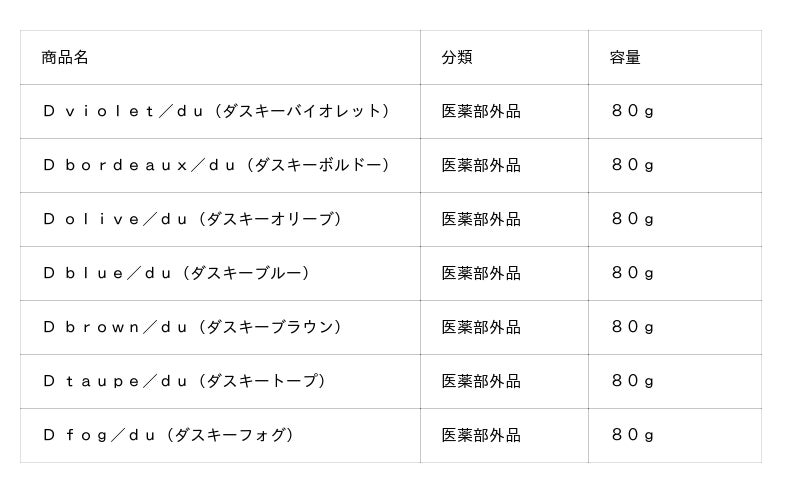Click the 分類 column header
The height and width of the screenshot is (493, 800).
point(457,58)
